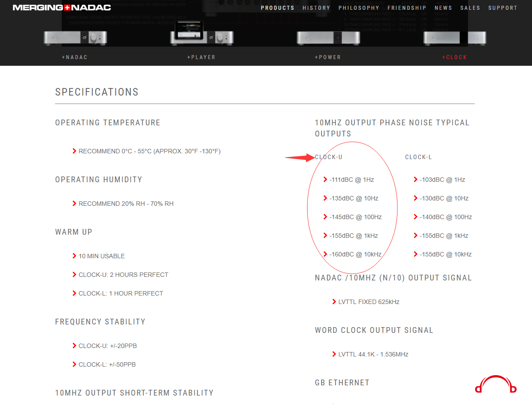
Task: Click the POWER device thumbnail
Action: (x=328, y=37)
